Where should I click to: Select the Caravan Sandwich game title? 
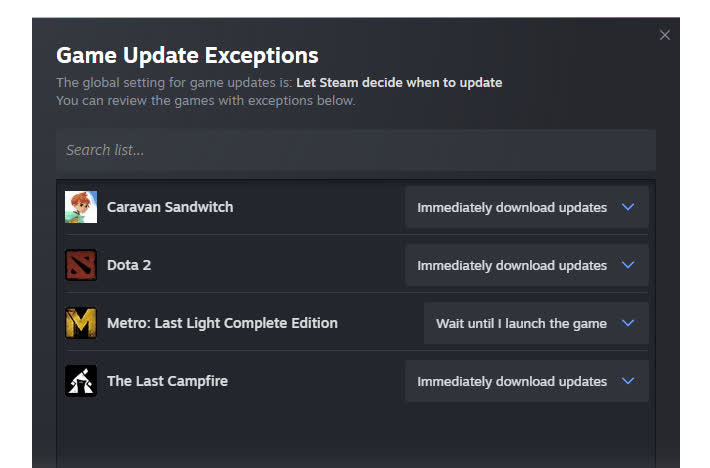[x=170, y=207]
